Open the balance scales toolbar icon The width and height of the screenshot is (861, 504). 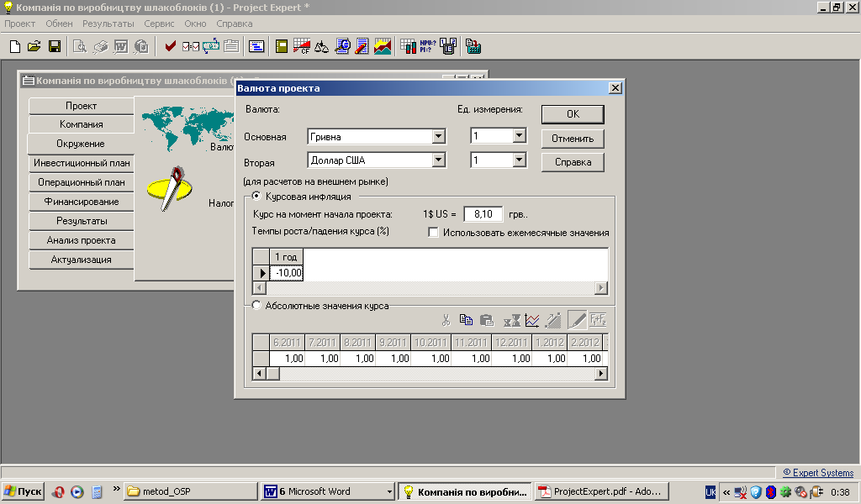322,46
